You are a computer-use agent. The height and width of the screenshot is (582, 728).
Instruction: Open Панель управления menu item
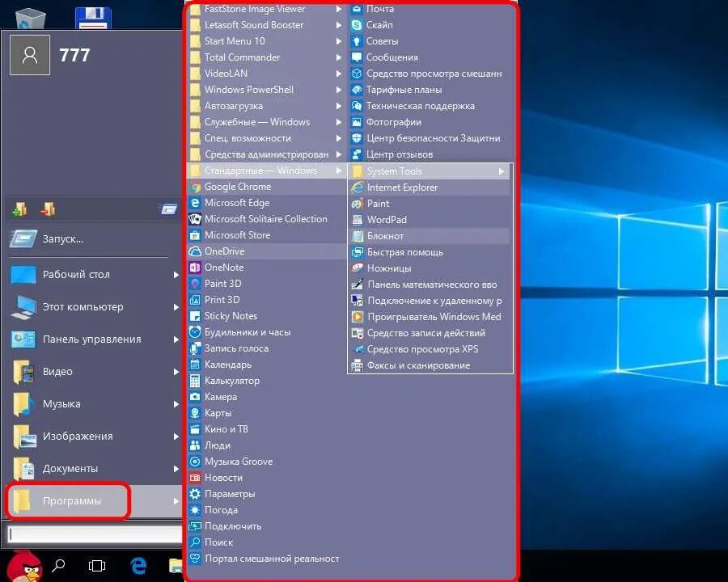[95, 339]
